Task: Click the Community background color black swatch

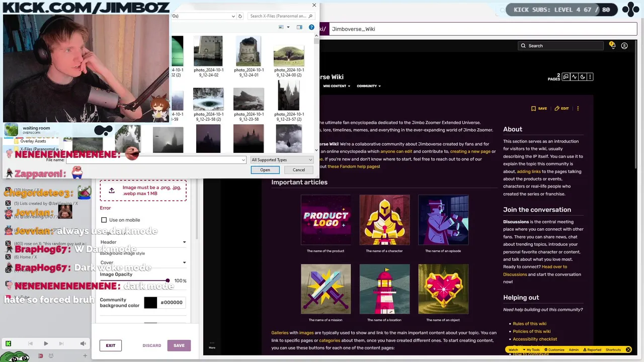Action: tap(150, 303)
